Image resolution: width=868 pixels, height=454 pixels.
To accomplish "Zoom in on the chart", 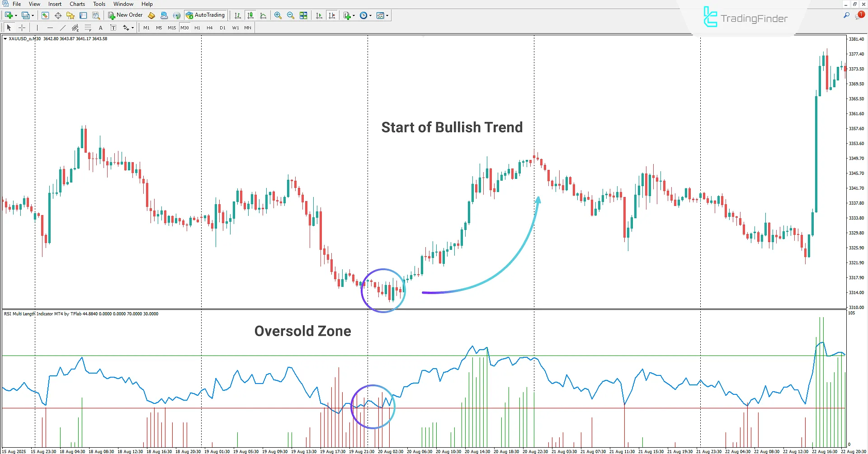I will pos(278,15).
